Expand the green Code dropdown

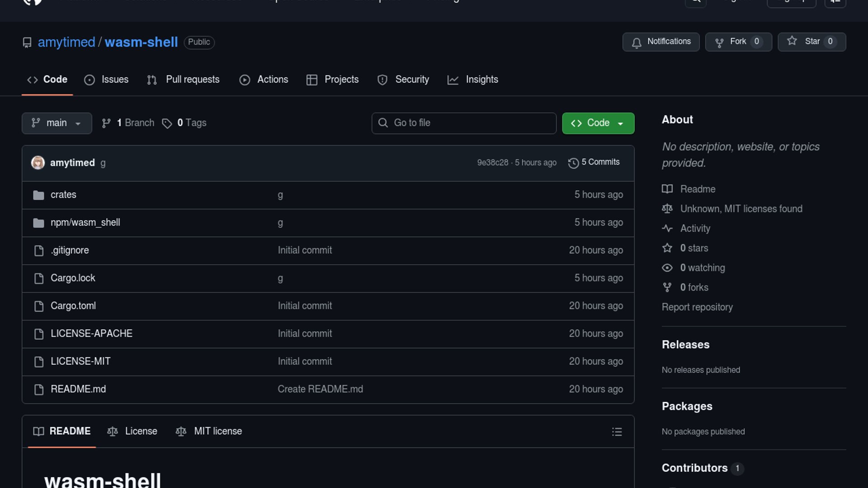[598, 123]
